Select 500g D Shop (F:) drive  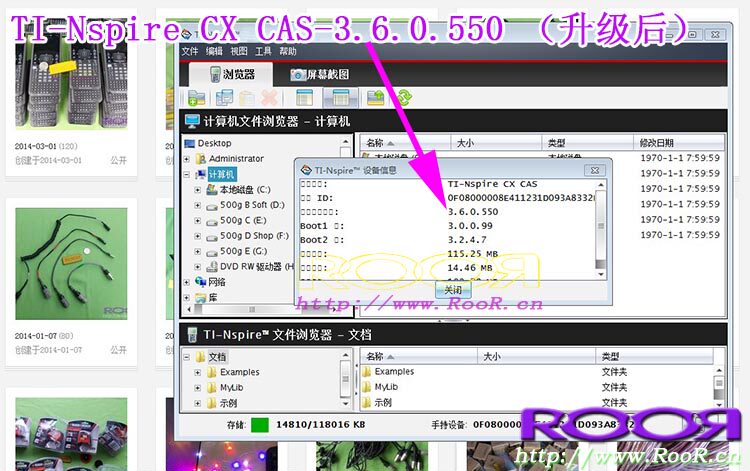[254, 236]
